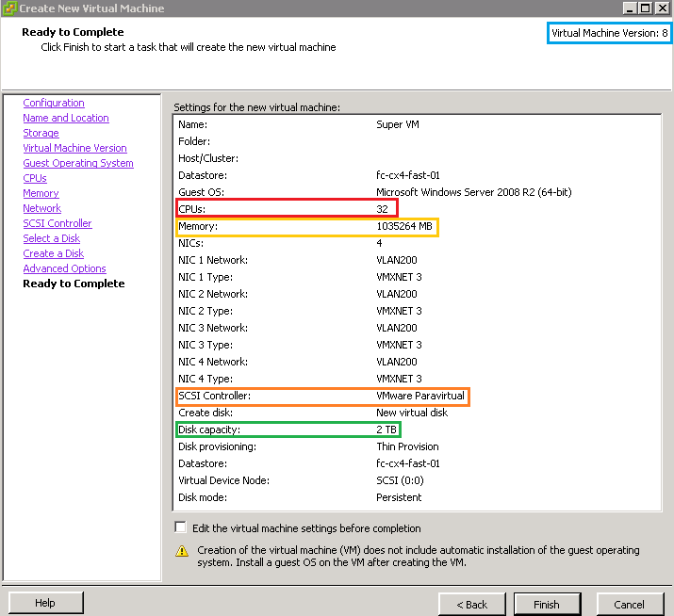Maximize the Create New Virtual Machine window
Image resolution: width=674 pixels, height=616 pixels.
(646, 8)
